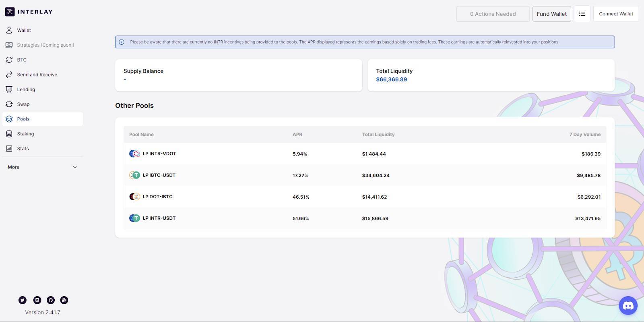Click the Staking coins icon
This screenshot has width=644, height=322.
[x=9, y=134]
